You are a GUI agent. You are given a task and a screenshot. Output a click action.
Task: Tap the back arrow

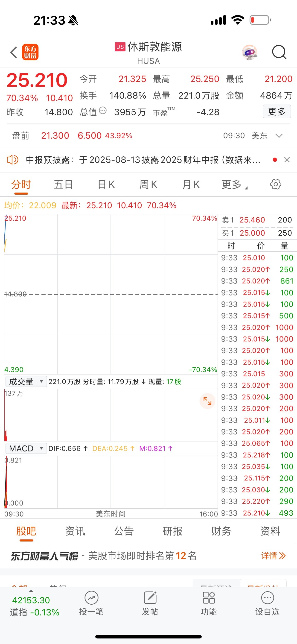[x=14, y=52]
